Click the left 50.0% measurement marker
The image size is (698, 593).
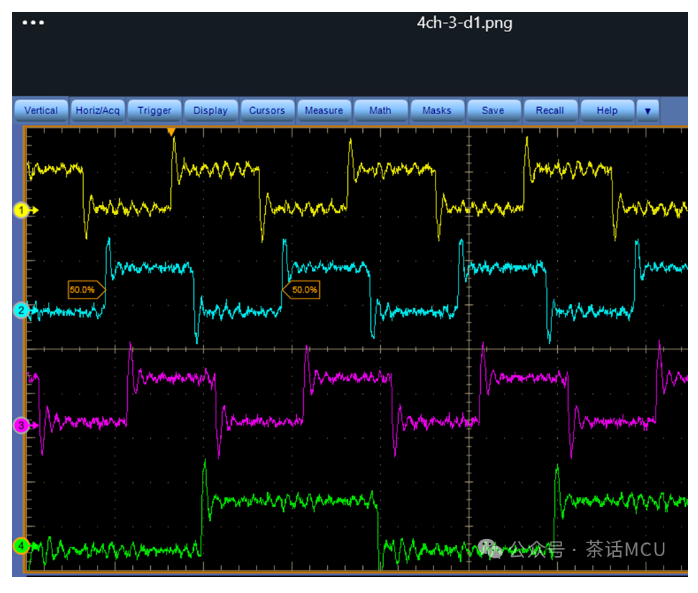click(x=86, y=290)
